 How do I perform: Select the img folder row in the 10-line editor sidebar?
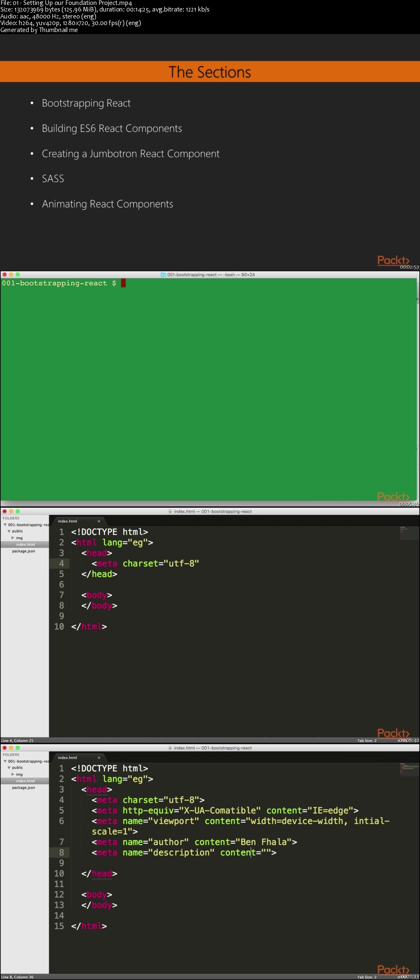pyautogui.click(x=25, y=538)
